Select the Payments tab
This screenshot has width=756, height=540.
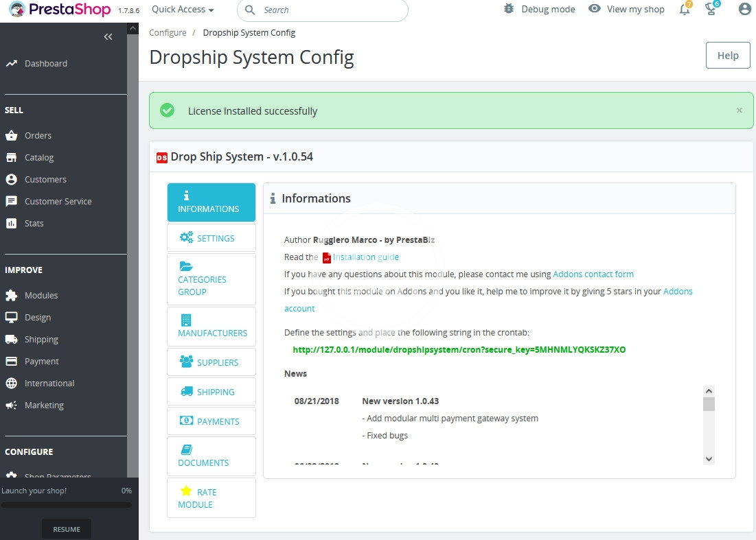[x=211, y=421]
